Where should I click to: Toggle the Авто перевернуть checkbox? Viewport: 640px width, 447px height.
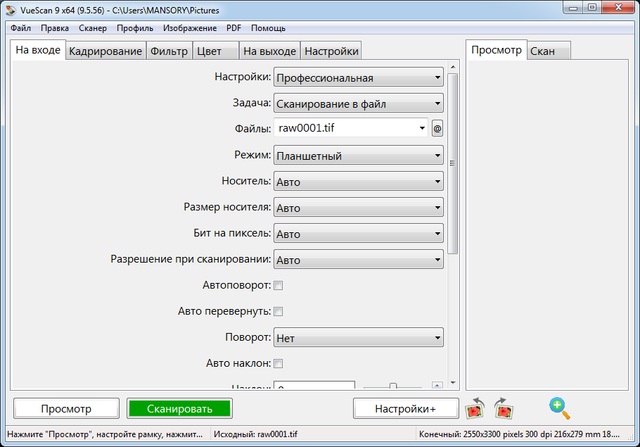[x=278, y=312]
